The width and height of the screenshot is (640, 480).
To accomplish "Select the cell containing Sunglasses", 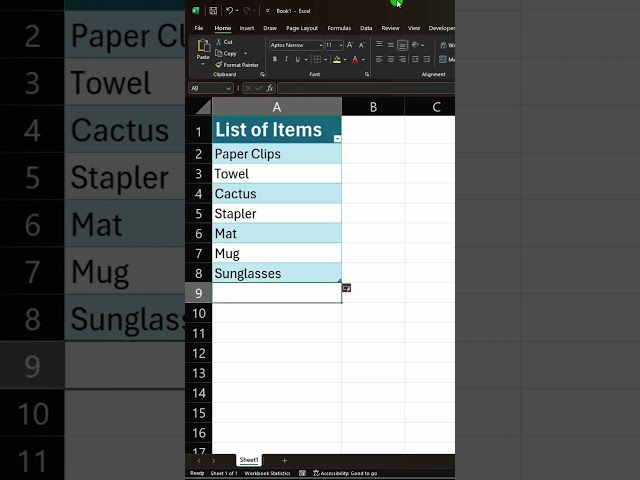I will pos(277,273).
